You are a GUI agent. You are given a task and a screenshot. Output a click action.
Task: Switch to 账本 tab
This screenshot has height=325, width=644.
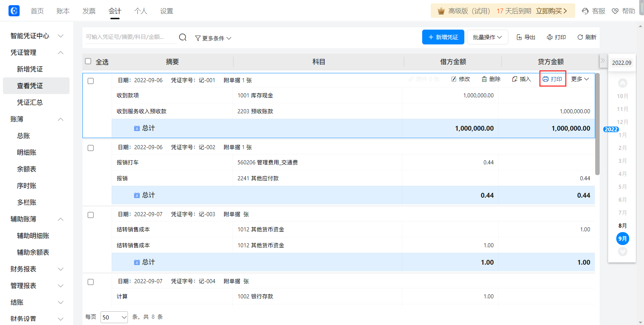(x=63, y=11)
